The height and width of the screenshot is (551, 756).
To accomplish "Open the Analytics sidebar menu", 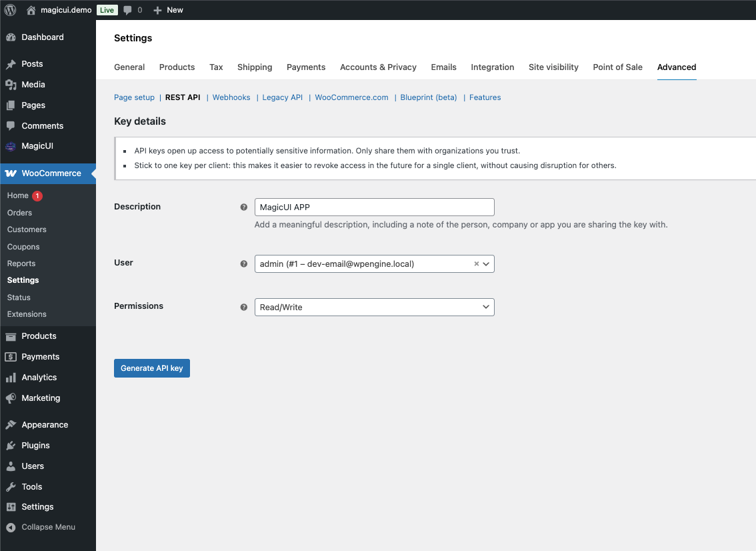I will pyautogui.click(x=39, y=378).
